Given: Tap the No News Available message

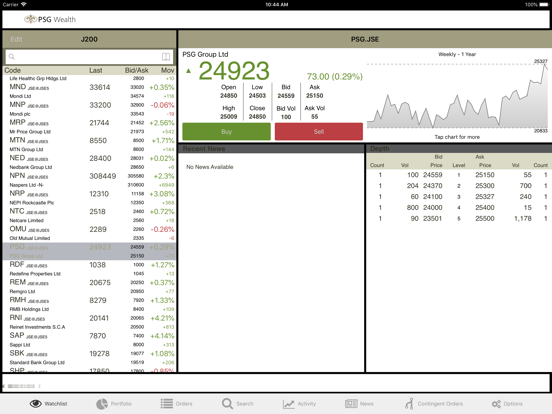Looking at the screenshot, I should [x=210, y=167].
